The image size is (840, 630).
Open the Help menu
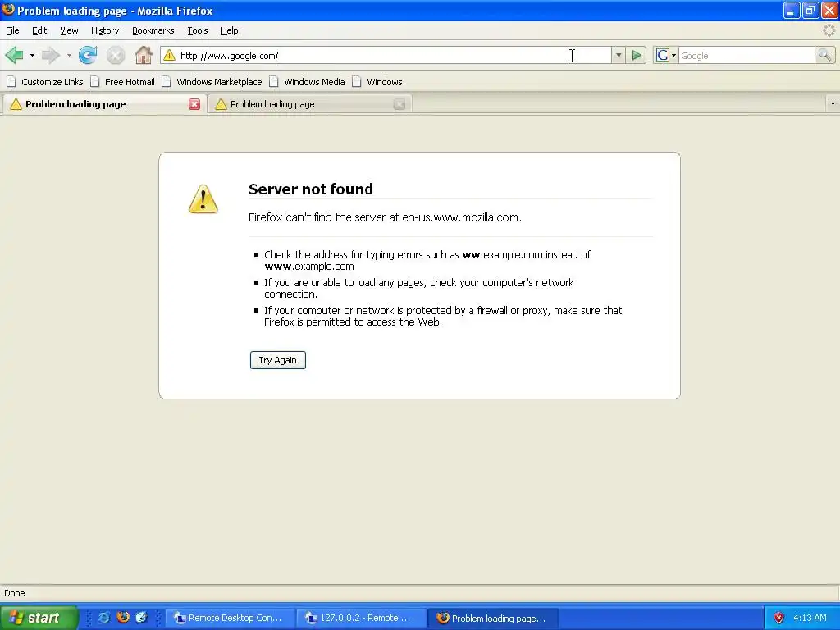[x=230, y=30]
